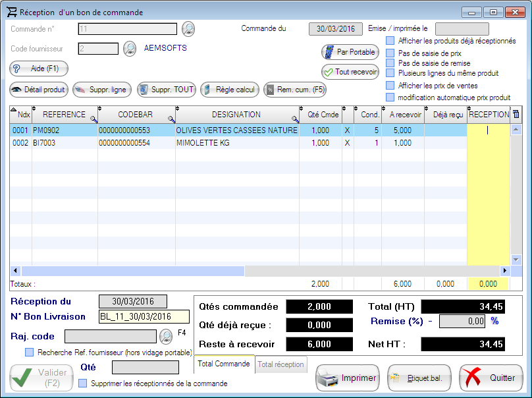The width and height of the screenshot is (532, 398).
Task: Click Tout recevoir green check button
Action: tap(350, 72)
